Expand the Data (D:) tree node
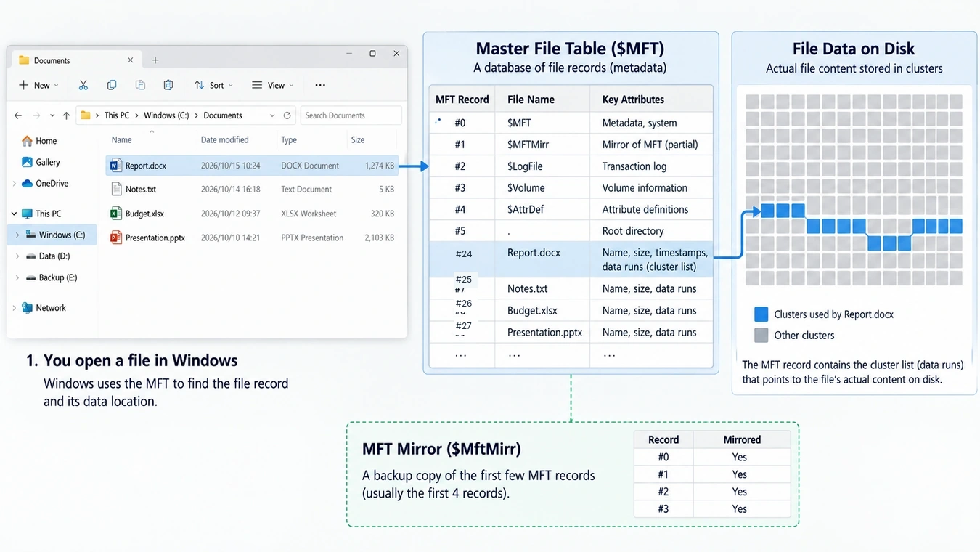 click(x=17, y=256)
